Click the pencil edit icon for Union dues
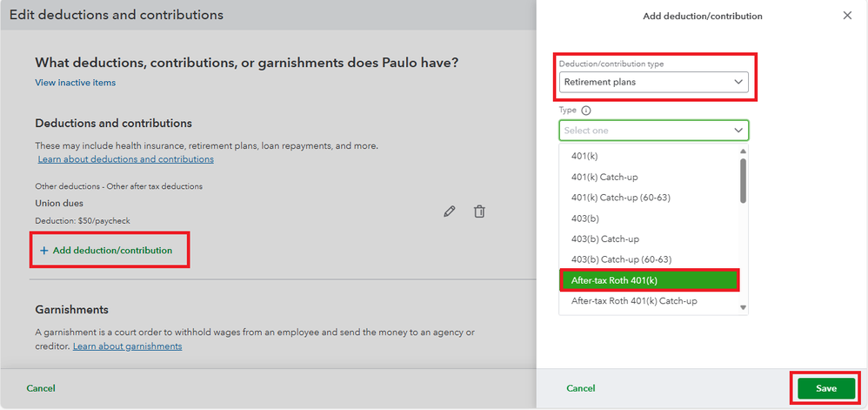This screenshot has height=410, width=868. click(450, 212)
